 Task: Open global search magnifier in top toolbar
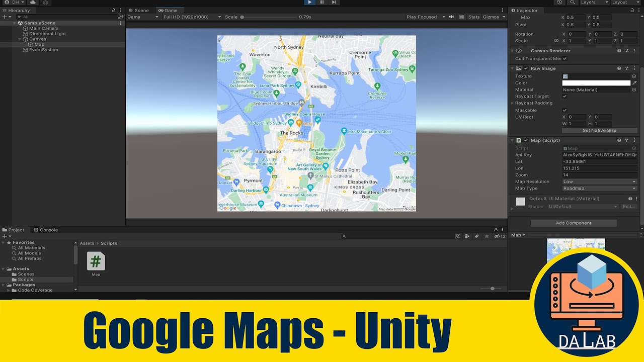click(x=573, y=3)
